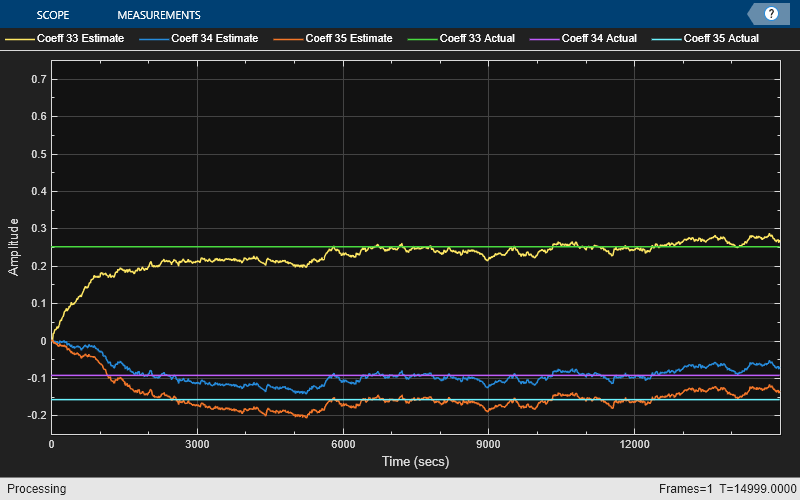Click the 9000 tick on time axis

coord(489,443)
